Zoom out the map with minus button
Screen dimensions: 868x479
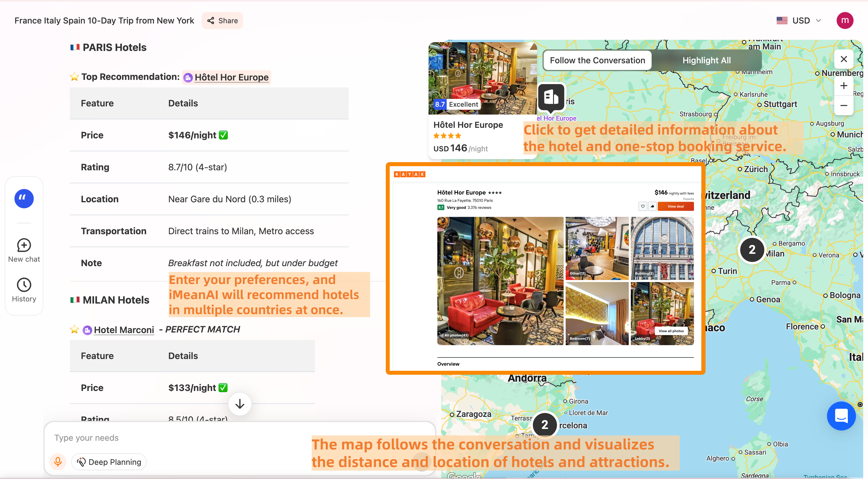pyautogui.click(x=843, y=106)
